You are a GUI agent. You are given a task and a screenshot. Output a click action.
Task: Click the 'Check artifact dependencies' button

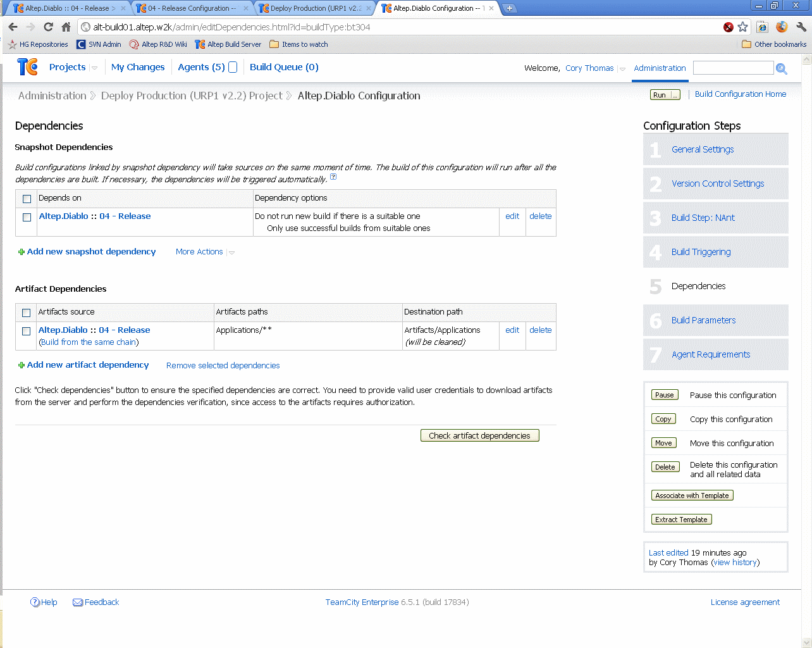point(479,435)
